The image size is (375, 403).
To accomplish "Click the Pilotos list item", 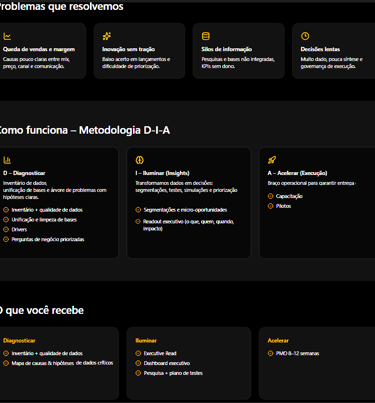I will coord(279,206).
